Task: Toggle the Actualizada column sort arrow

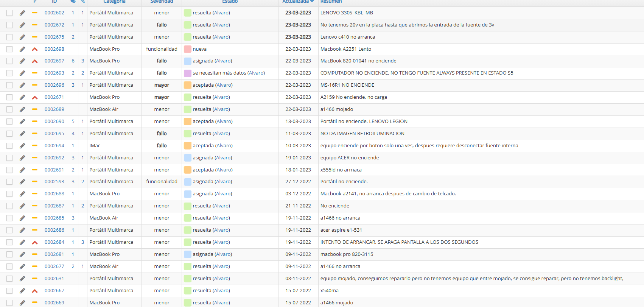Action: 312,2
